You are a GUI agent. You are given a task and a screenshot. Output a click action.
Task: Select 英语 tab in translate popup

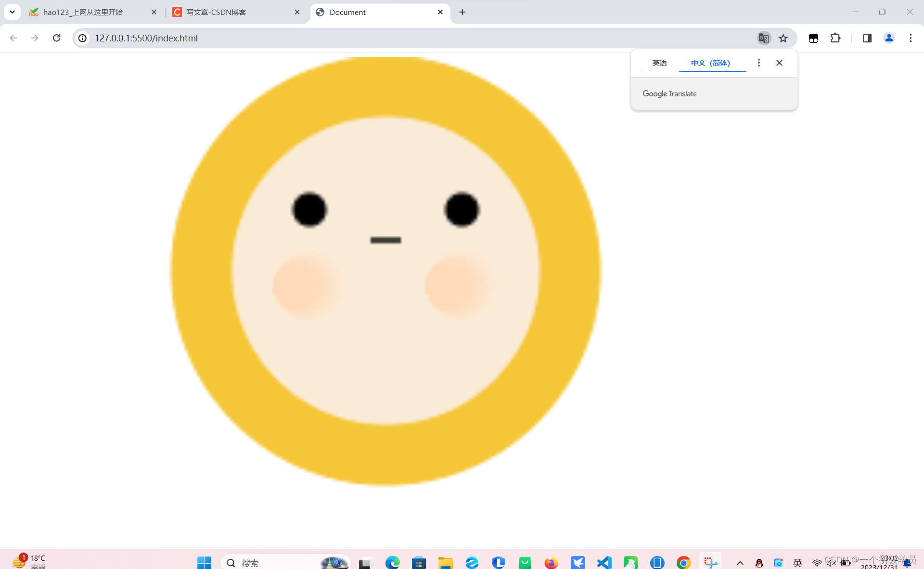(x=659, y=63)
